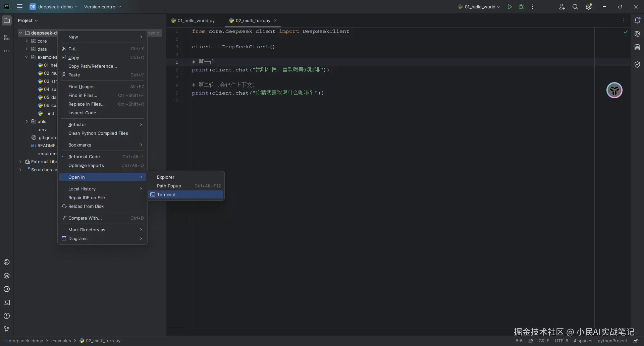Screen dimensions: 644x346
Task: Open the AI Assistant tool window
Action: tap(637, 34)
